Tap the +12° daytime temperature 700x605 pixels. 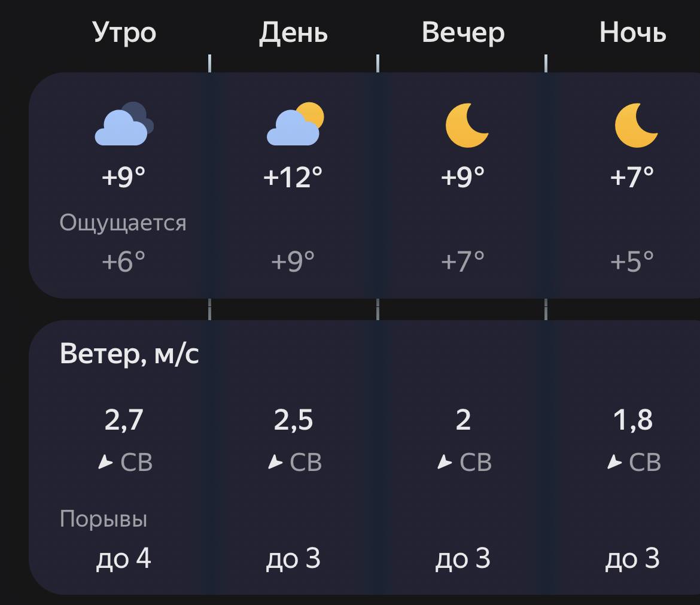(x=293, y=177)
